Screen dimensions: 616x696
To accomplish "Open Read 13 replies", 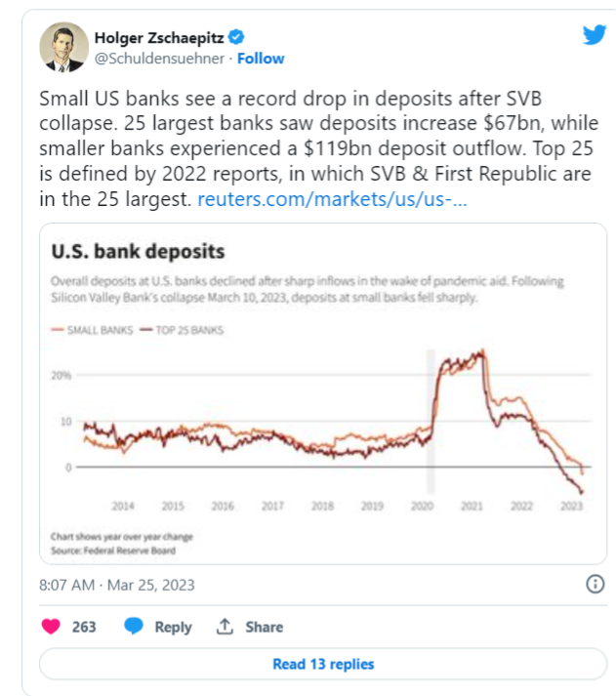I will click(x=323, y=664).
